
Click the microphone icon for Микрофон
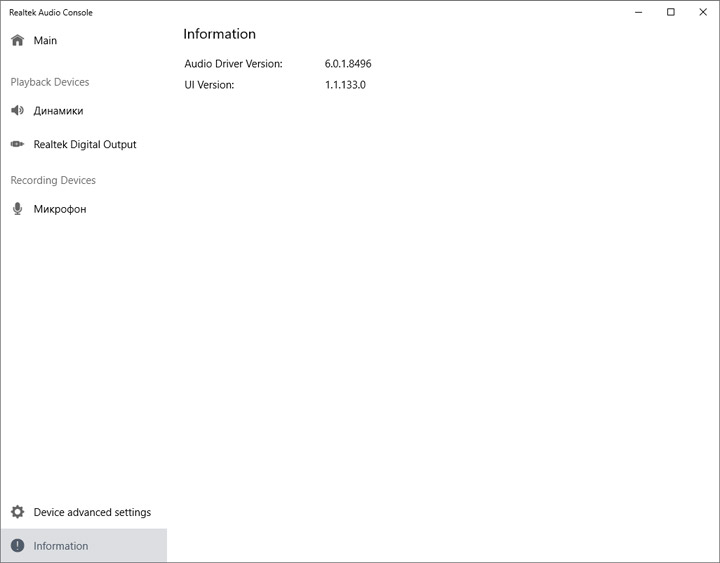pos(17,209)
